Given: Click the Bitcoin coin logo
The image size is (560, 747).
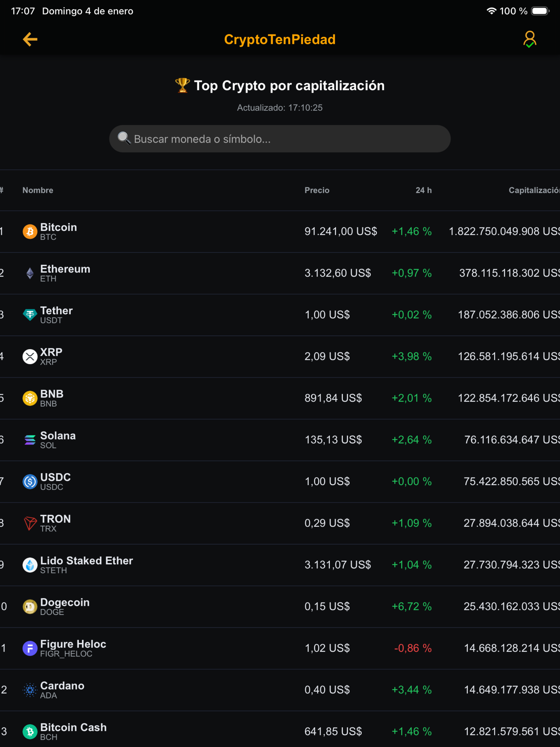Looking at the screenshot, I should point(30,232).
